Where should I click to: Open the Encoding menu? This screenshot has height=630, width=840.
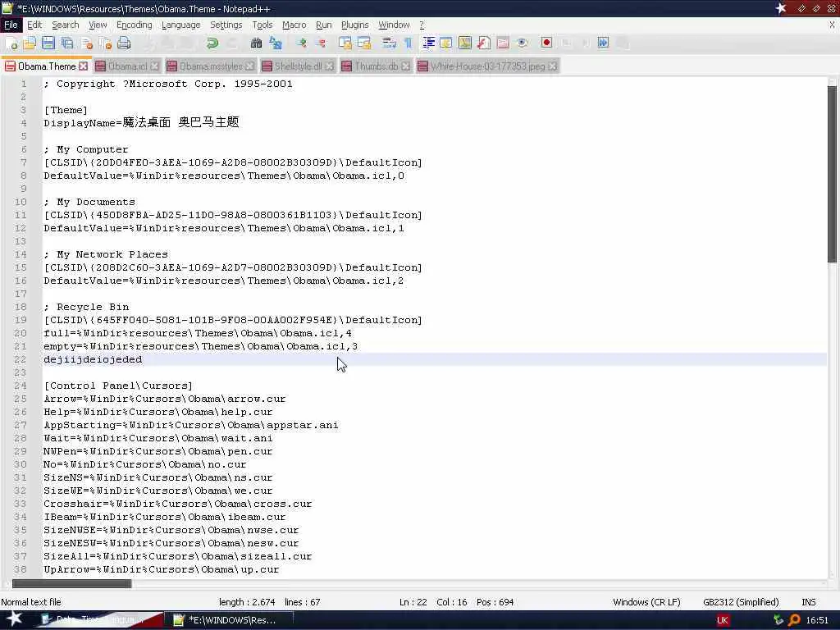coord(134,25)
